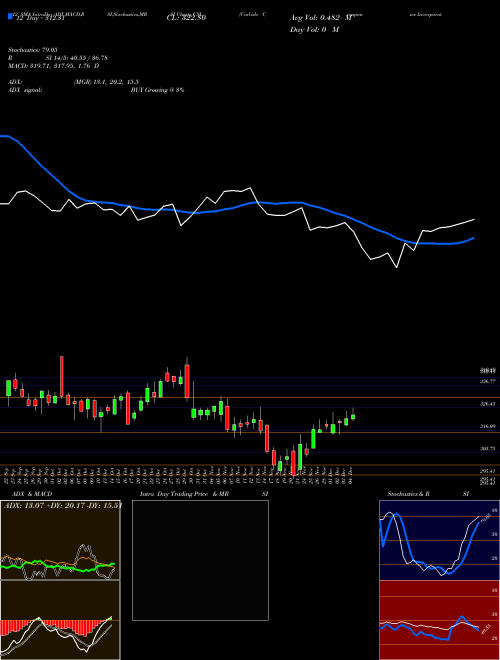The image size is (500, 660).
Task: Click 'BUY Growing @ 3%' signal text
Action: click(x=157, y=90)
